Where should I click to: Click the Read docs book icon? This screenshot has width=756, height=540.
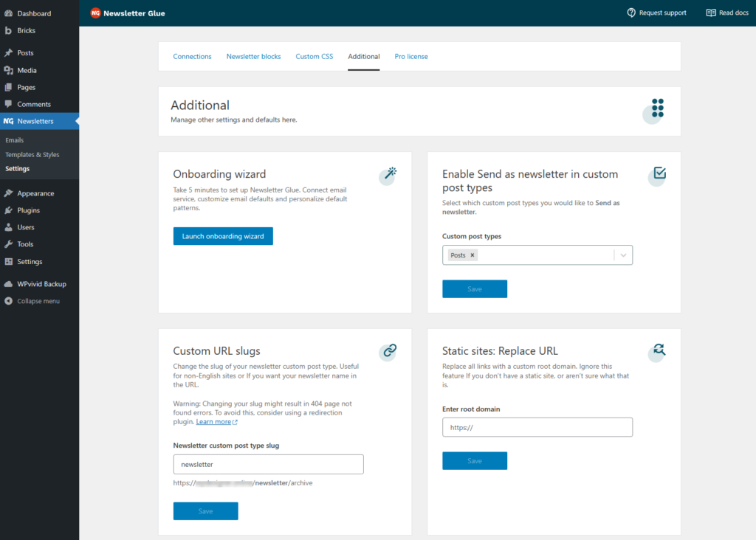pos(711,13)
